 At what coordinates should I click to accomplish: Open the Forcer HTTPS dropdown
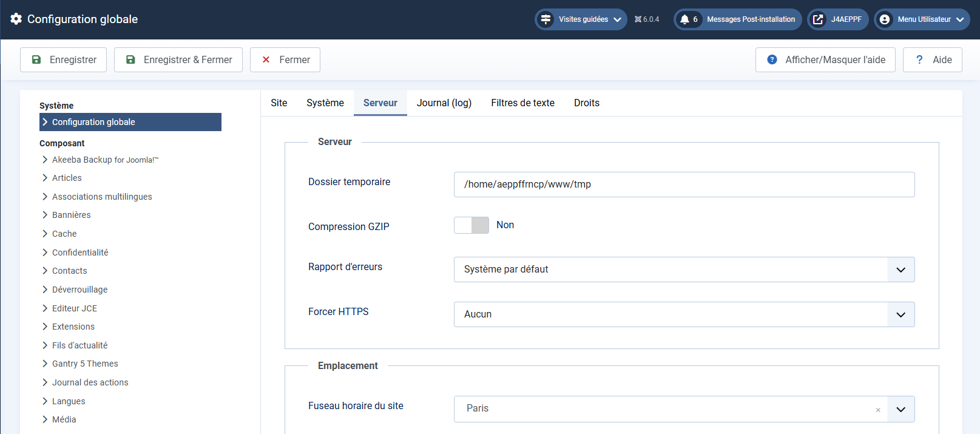click(901, 314)
